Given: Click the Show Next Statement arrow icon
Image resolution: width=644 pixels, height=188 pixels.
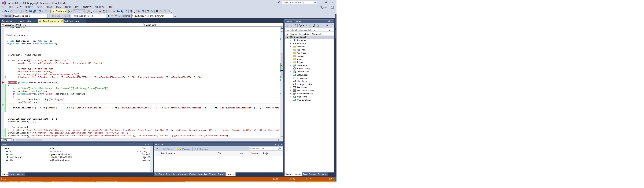Looking at the screenshot, I should [114, 11].
